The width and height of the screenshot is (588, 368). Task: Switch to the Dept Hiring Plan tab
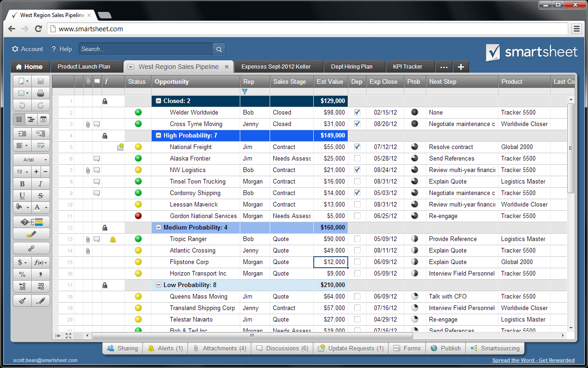pos(351,67)
